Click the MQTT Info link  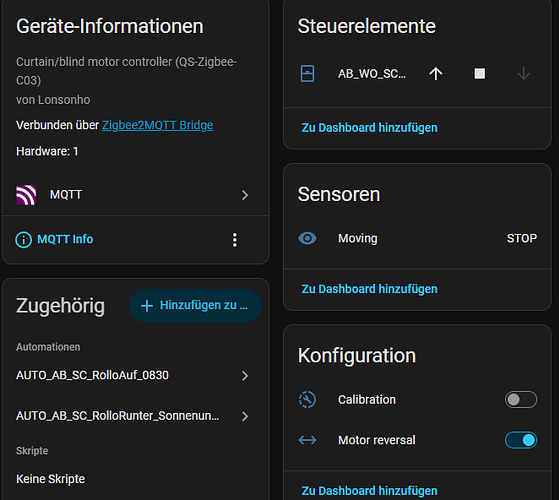[65, 239]
